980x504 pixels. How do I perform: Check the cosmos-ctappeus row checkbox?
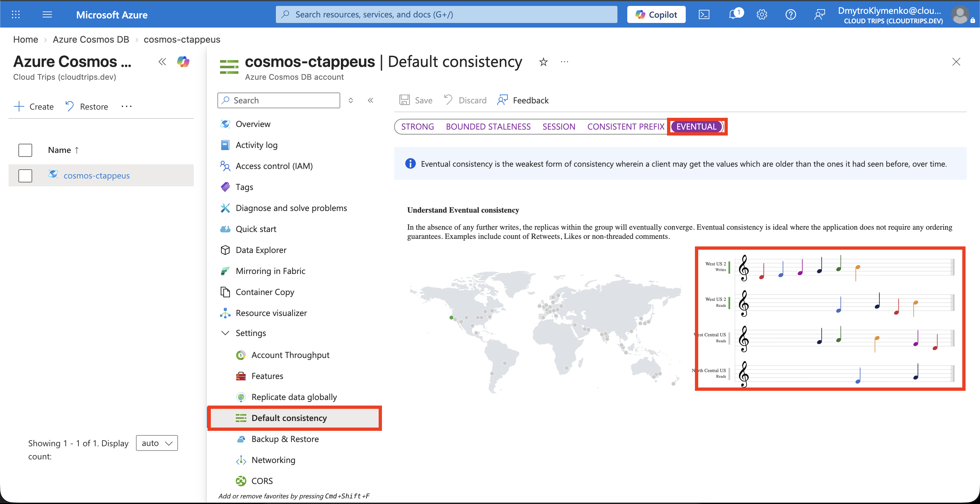[x=25, y=175]
